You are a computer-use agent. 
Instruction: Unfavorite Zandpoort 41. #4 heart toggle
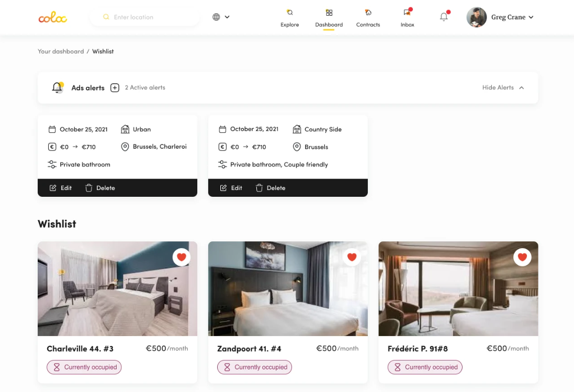352,257
